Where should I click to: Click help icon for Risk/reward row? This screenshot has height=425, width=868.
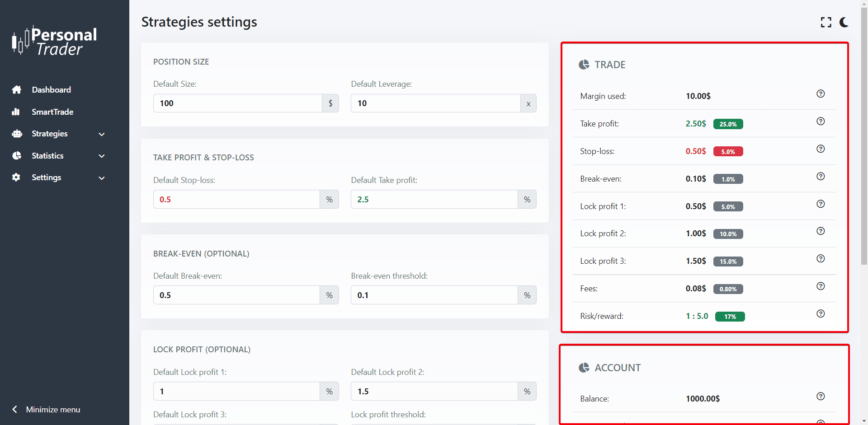821,314
